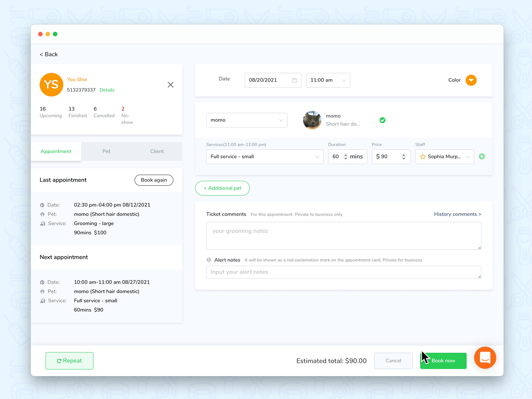Viewport: 532px width, 399px height.
Task: Go back using the < Back link
Action: tap(49, 54)
